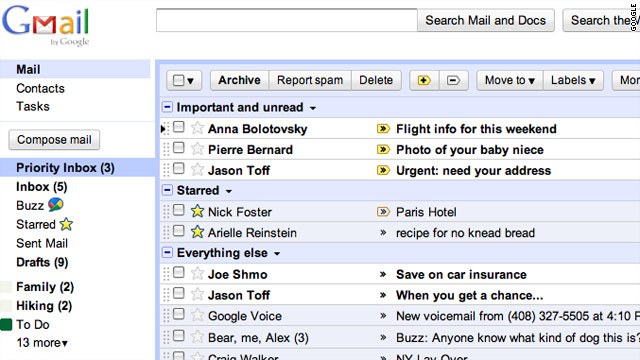Star the Joe Shmo message
640x360 pixels.
click(198, 274)
